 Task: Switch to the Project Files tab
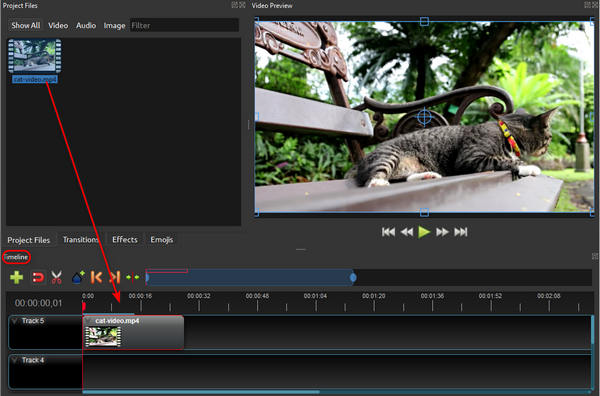(x=29, y=240)
